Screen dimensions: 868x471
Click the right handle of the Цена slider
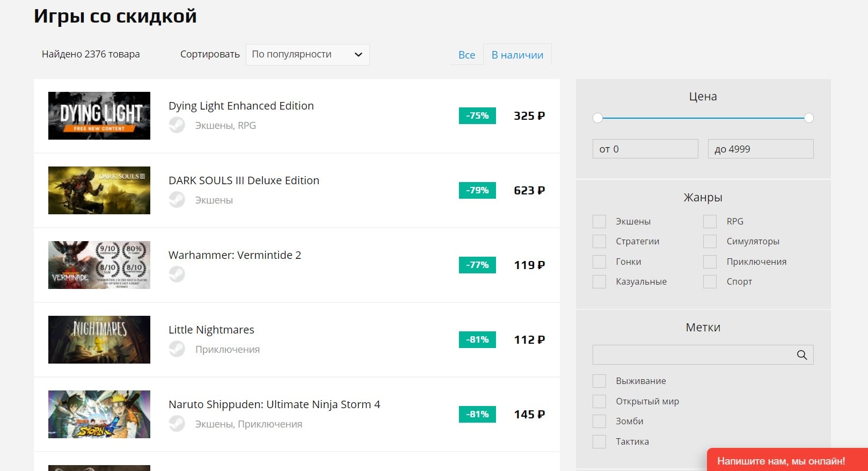click(809, 118)
